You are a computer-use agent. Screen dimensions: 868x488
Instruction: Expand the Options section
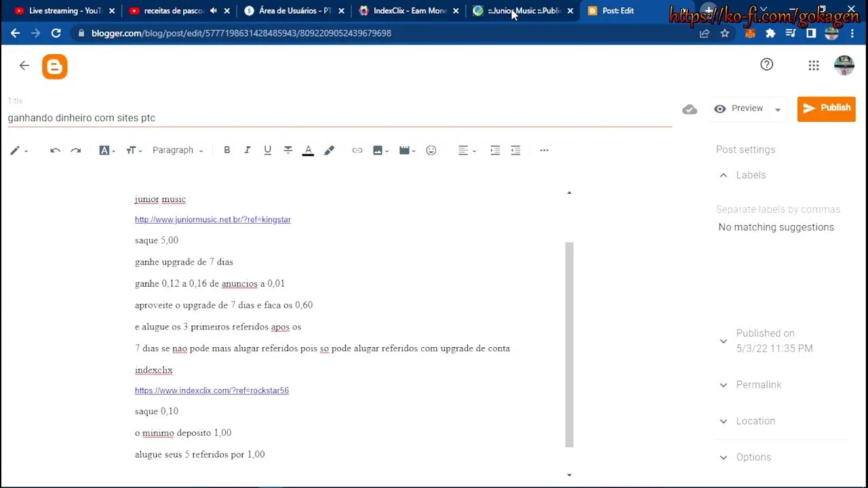(x=723, y=457)
